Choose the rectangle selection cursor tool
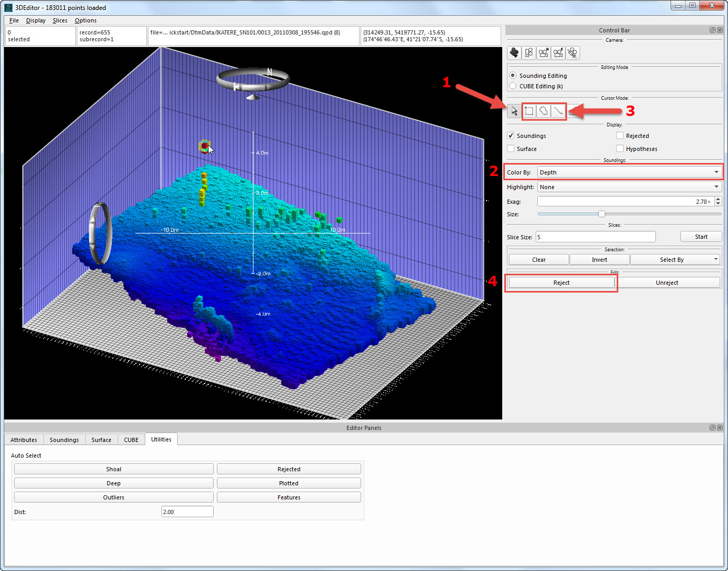 [529, 111]
